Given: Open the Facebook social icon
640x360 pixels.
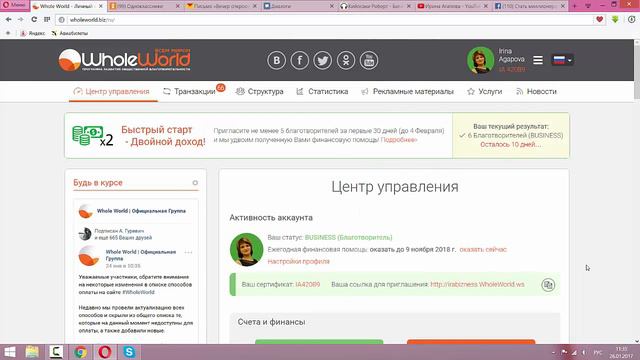Looking at the screenshot, I should coord(300,60).
